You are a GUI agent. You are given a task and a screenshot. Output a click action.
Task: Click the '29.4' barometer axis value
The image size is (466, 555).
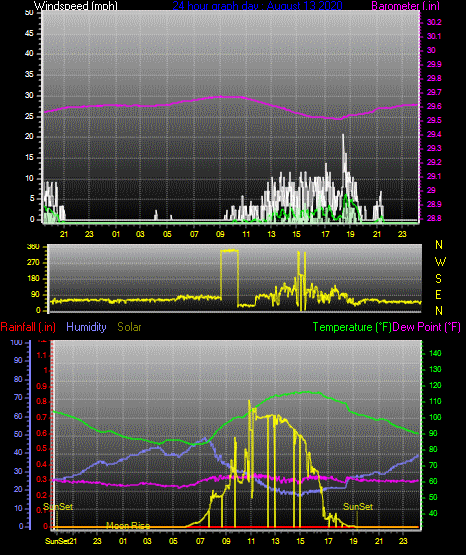[x=434, y=134]
